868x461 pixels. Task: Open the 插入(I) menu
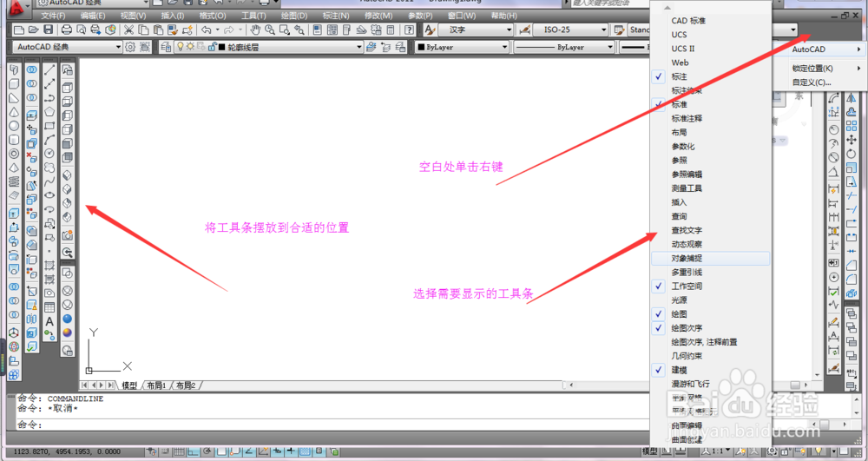click(172, 16)
